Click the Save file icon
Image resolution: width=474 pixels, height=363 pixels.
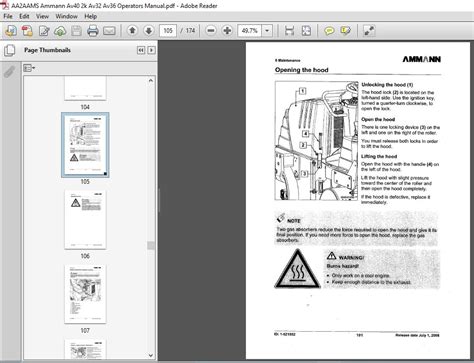point(76,31)
